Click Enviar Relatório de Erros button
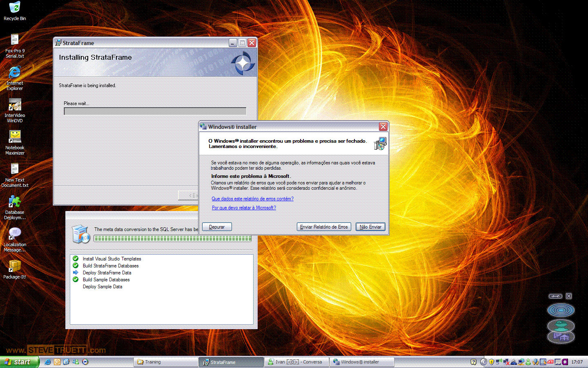Screen dimensions: 588x368 324,227
